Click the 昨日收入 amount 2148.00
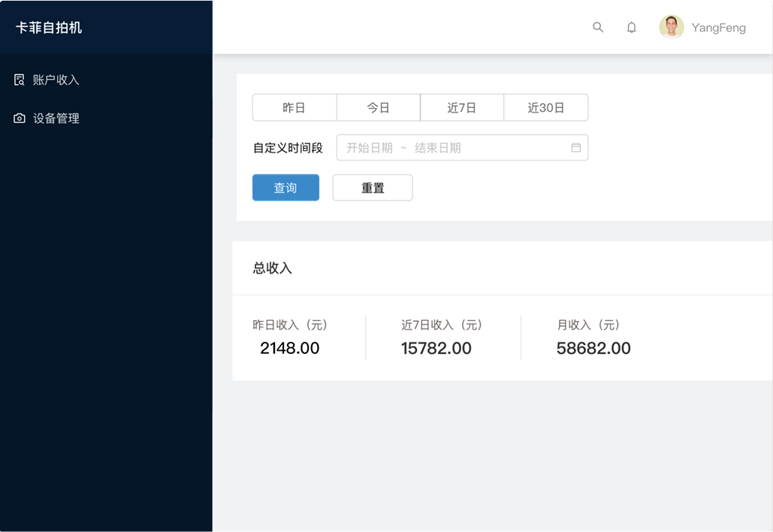Viewport: 773px width, 532px height. click(x=290, y=348)
